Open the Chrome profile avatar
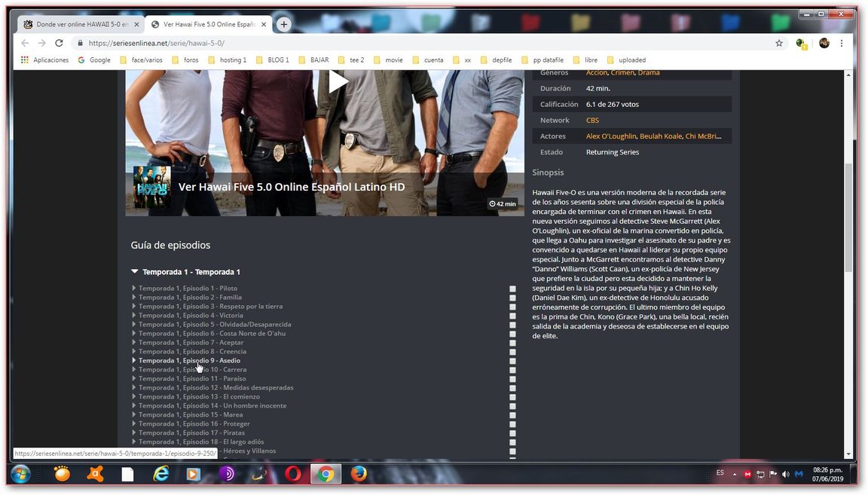Image resolution: width=868 pixels, height=495 pixels. pos(824,43)
